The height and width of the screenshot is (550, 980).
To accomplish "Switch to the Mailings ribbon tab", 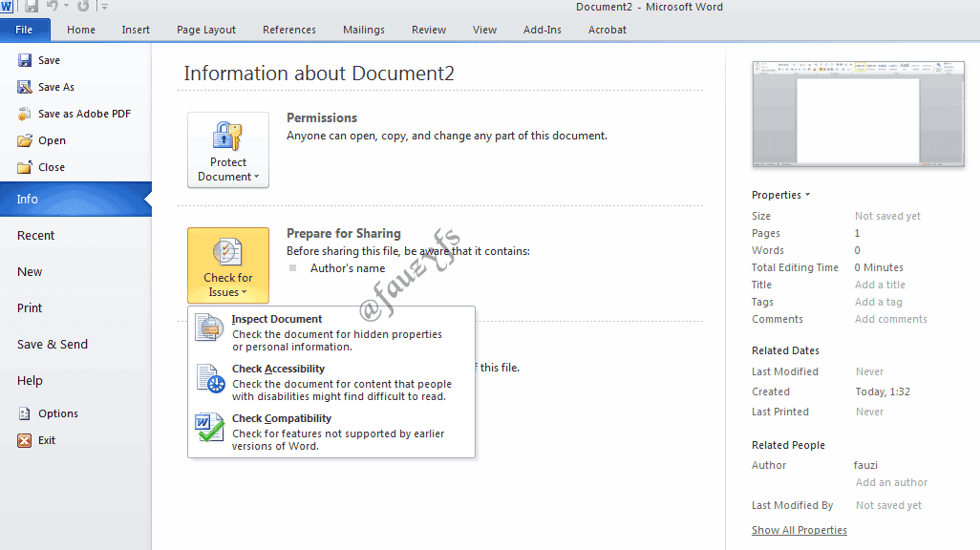I will (x=363, y=30).
